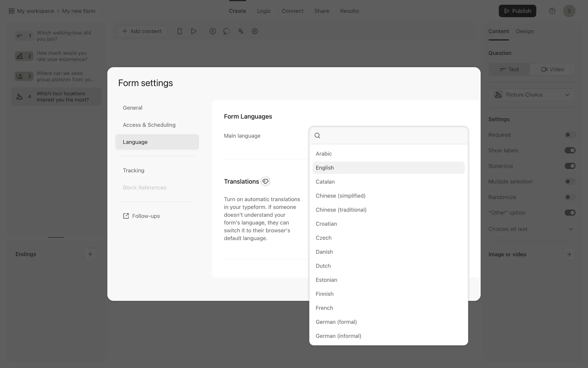Turn off the Supersize toggle
Viewport: 588px width, 368px height.
point(570,166)
